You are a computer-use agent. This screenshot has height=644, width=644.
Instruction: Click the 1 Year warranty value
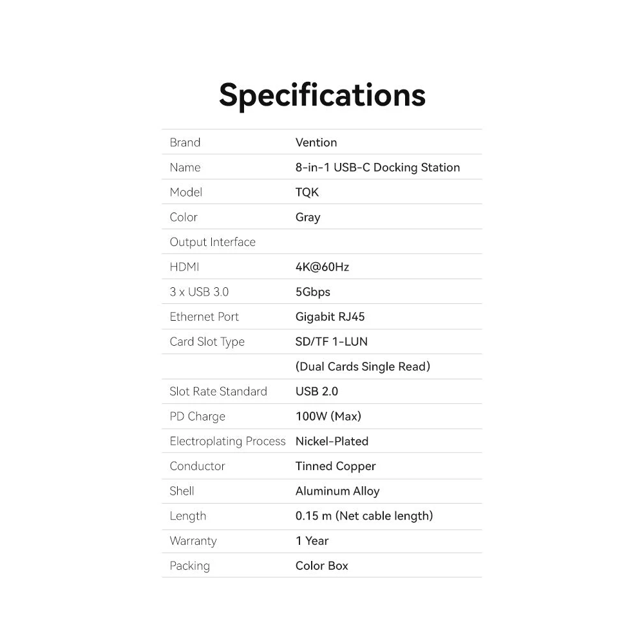312,541
